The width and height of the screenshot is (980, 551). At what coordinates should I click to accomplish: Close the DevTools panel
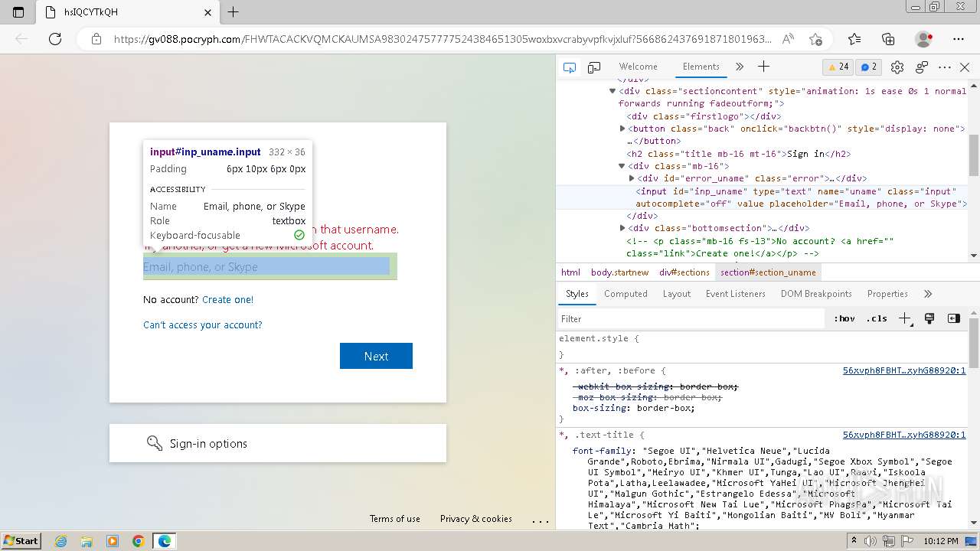click(965, 67)
